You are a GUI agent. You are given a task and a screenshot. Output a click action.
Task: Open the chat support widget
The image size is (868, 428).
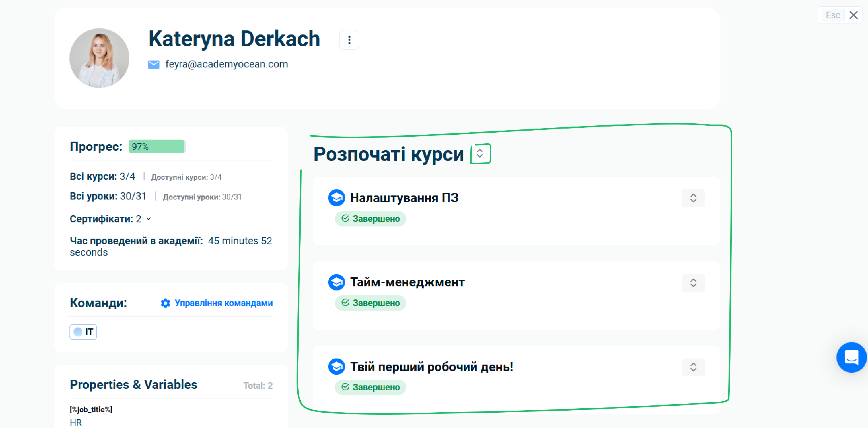[851, 357]
